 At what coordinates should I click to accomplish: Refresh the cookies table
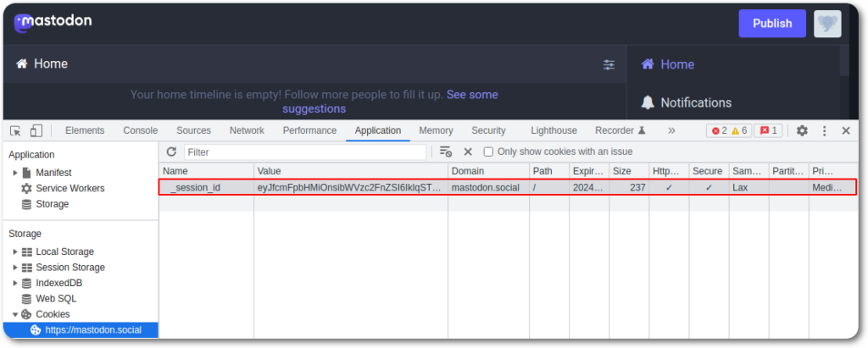[171, 152]
